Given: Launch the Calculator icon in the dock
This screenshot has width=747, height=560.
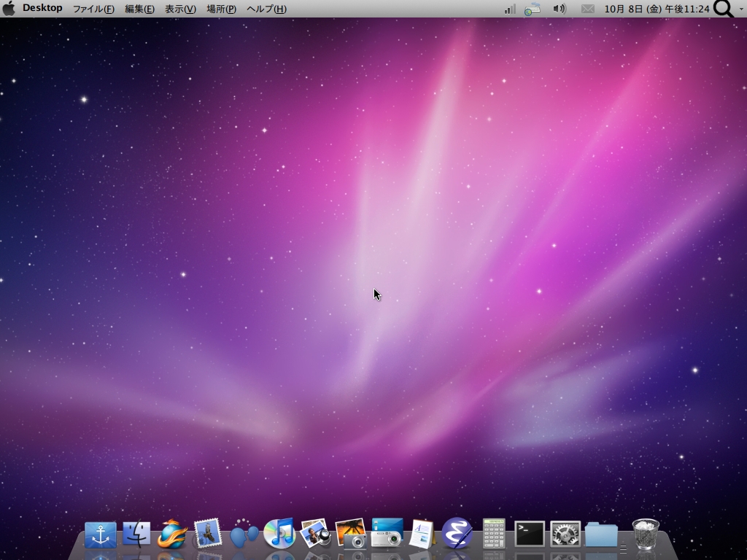Looking at the screenshot, I should click(494, 533).
